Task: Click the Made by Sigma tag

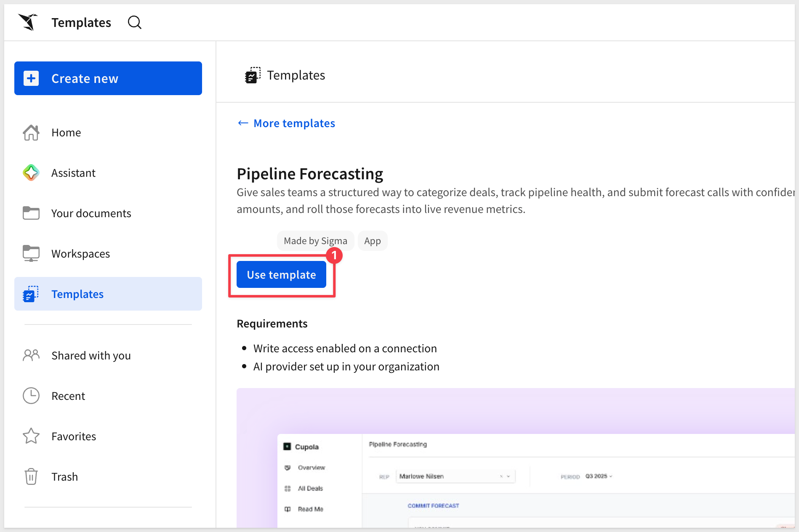Action: [315, 241]
